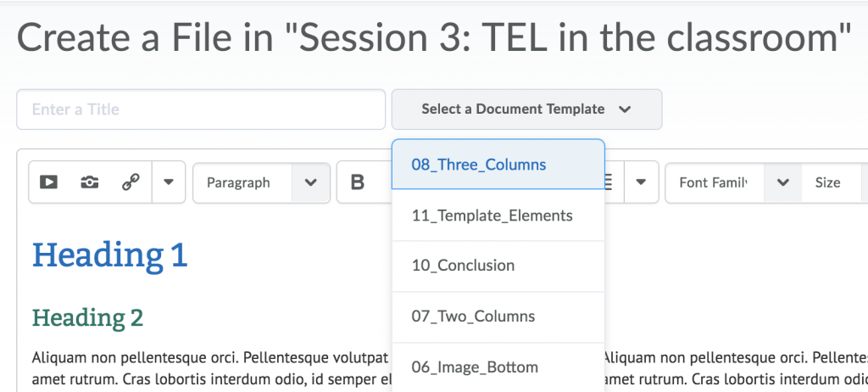Expand the list options arrow
The height and width of the screenshot is (392, 868).
coord(642,182)
